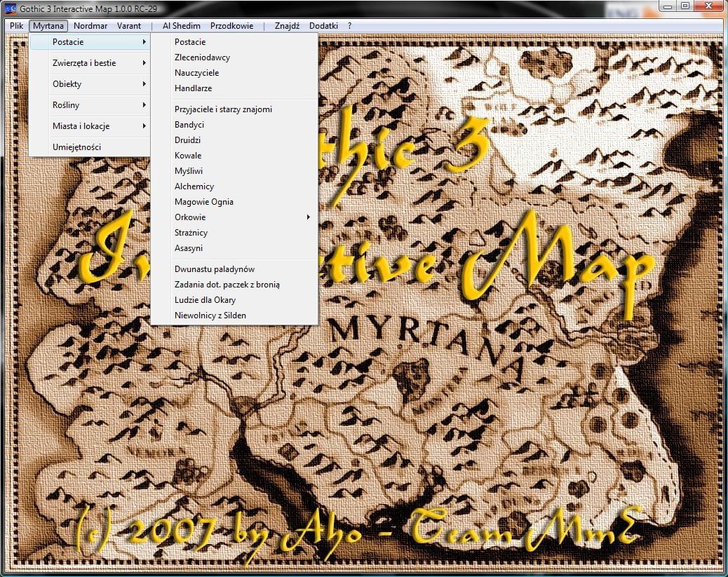The width and height of the screenshot is (728, 577).
Task: Select Postacie in the submenu list
Action: click(234, 42)
